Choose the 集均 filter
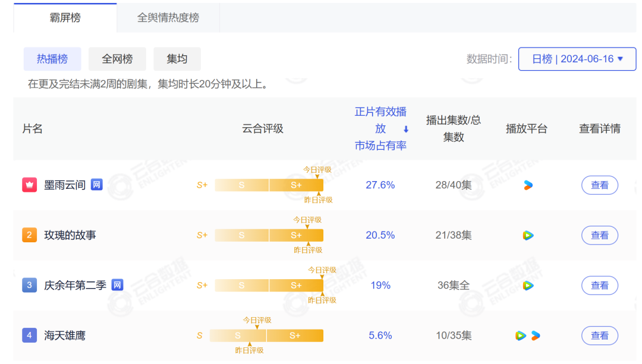 tap(177, 59)
